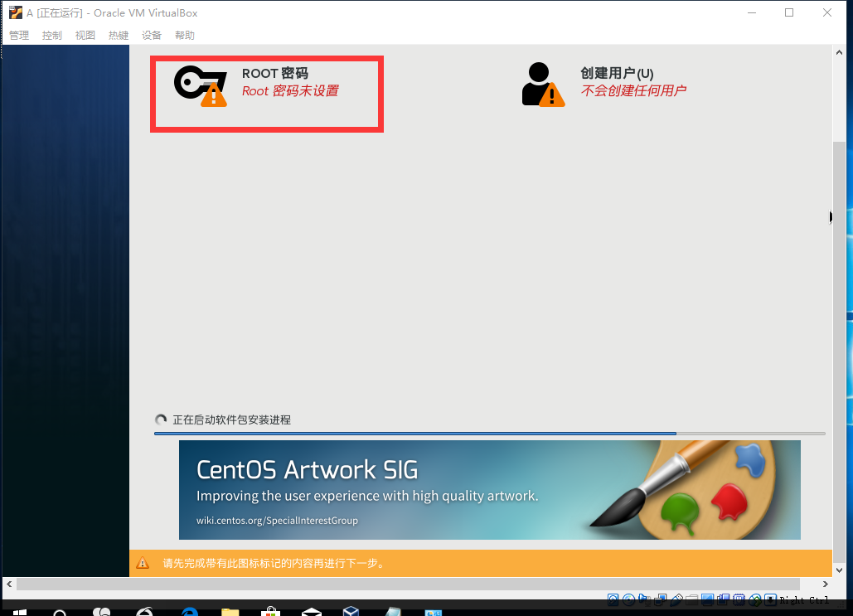853x616 pixels.
Task: Click the vertical scrollbar thumb
Action: click(x=839, y=352)
